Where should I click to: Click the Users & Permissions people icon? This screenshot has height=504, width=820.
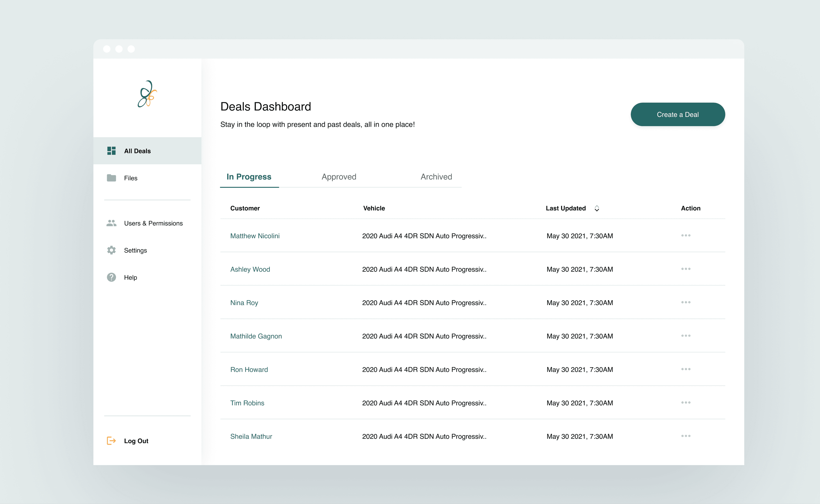111,223
